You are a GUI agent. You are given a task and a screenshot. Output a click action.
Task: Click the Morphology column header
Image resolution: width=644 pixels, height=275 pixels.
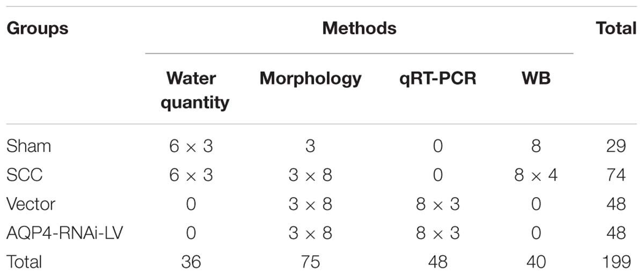(311, 79)
